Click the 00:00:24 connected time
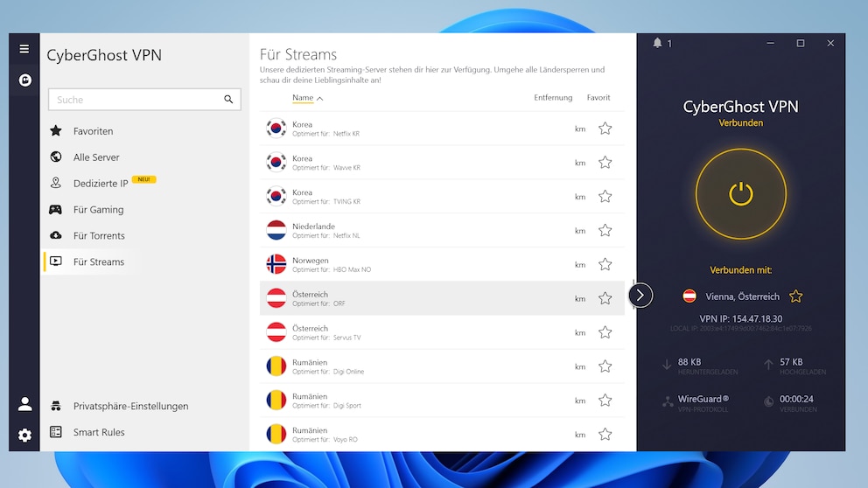Screen dimensions: 868x488 tap(796, 399)
